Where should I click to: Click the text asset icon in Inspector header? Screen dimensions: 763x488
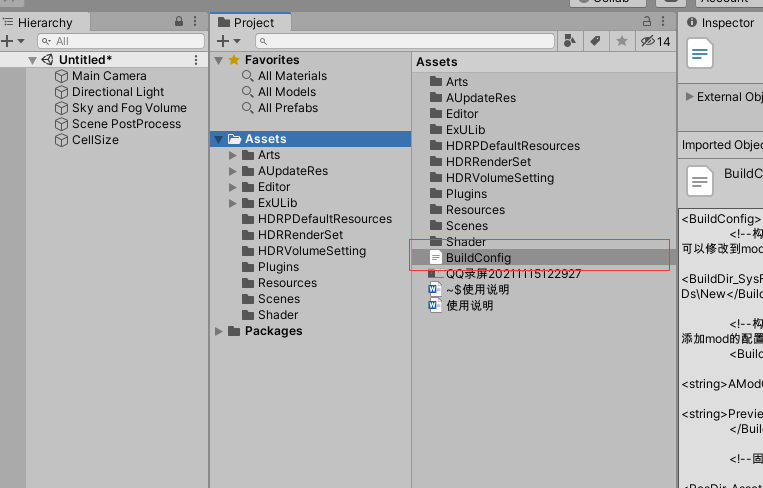click(700, 54)
